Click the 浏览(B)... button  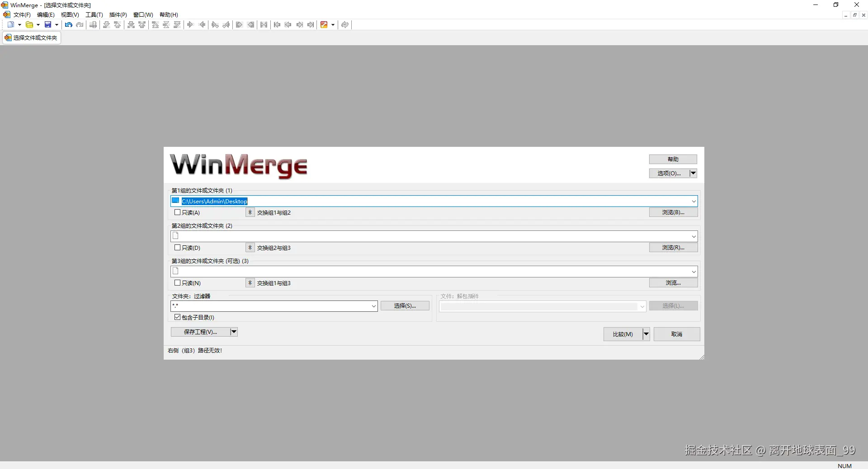pyautogui.click(x=674, y=212)
